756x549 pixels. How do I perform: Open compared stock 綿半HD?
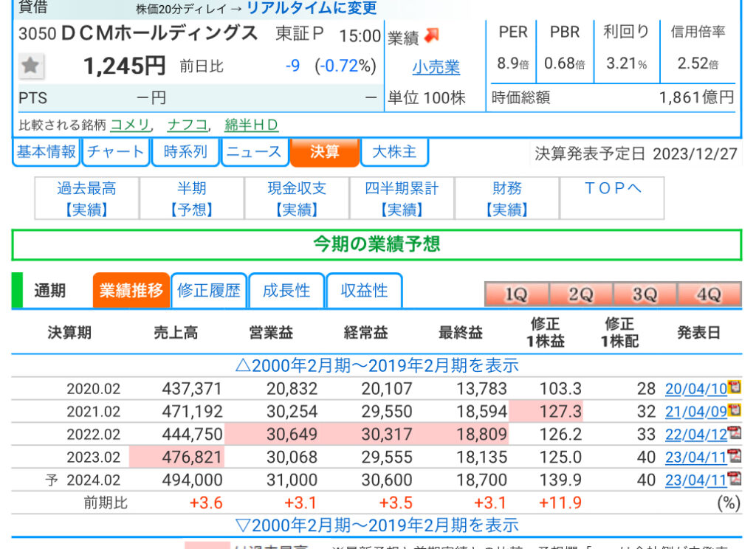click(251, 125)
